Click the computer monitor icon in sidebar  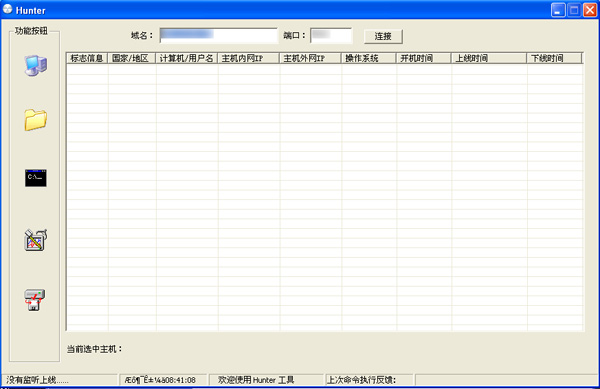[x=36, y=66]
